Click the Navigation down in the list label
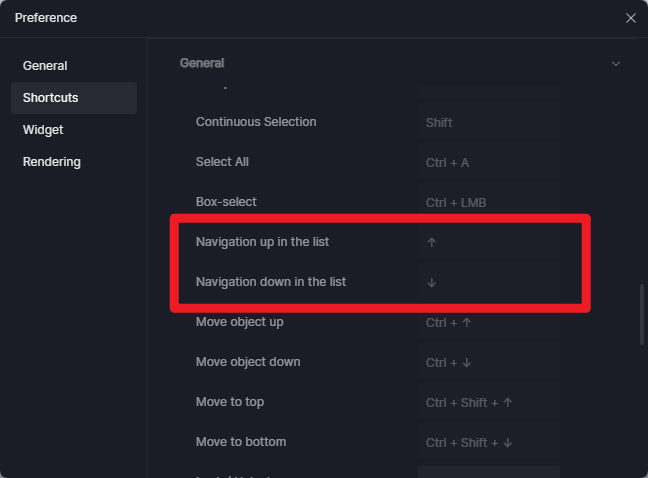Viewport: 648px width, 478px height. (271, 282)
